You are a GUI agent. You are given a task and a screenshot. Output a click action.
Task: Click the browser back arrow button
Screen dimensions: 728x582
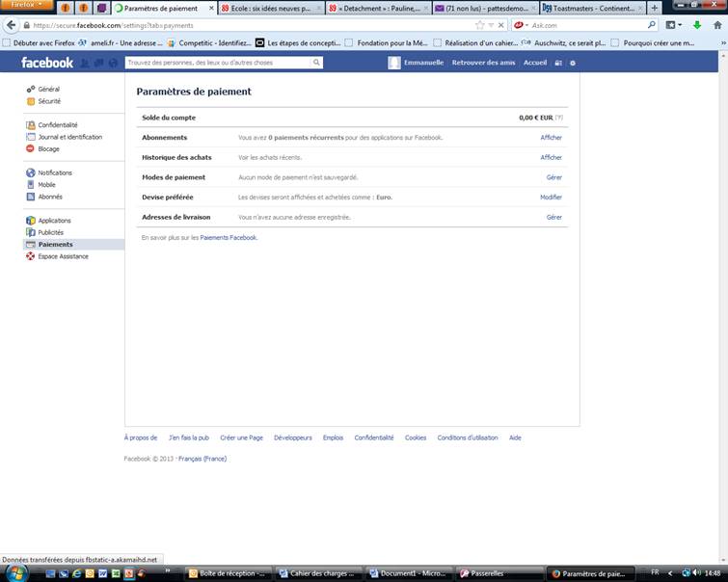pyautogui.click(x=11, y=25)
